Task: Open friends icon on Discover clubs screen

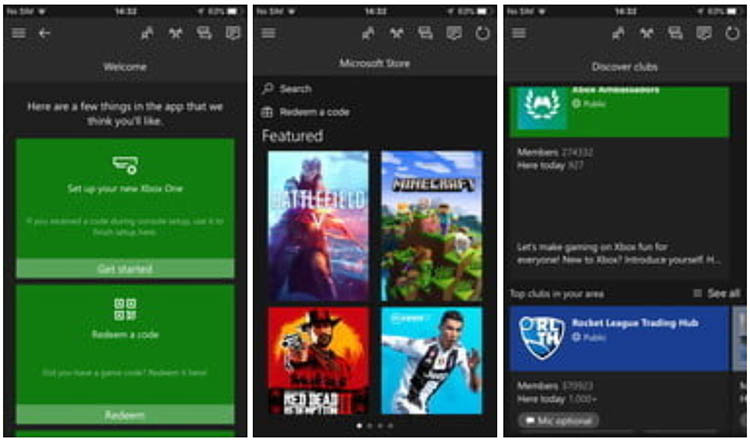Action: [618, 33]
